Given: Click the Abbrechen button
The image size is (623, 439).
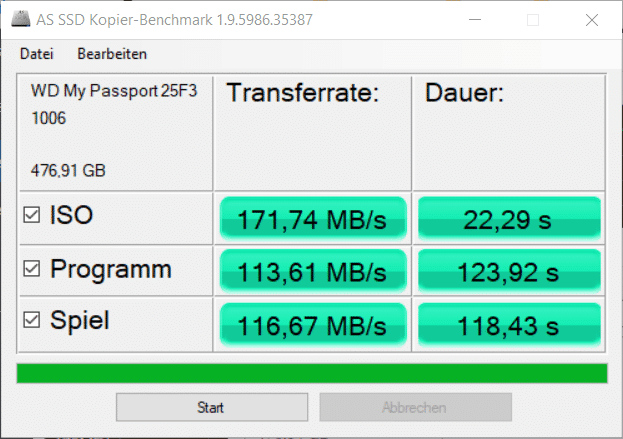Looking at the screenshot, I should (x=415, y=407).
